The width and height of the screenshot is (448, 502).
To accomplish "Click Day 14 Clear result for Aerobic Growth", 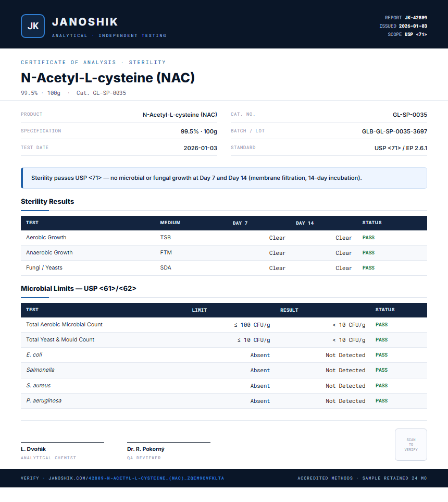I will (344, 238).
